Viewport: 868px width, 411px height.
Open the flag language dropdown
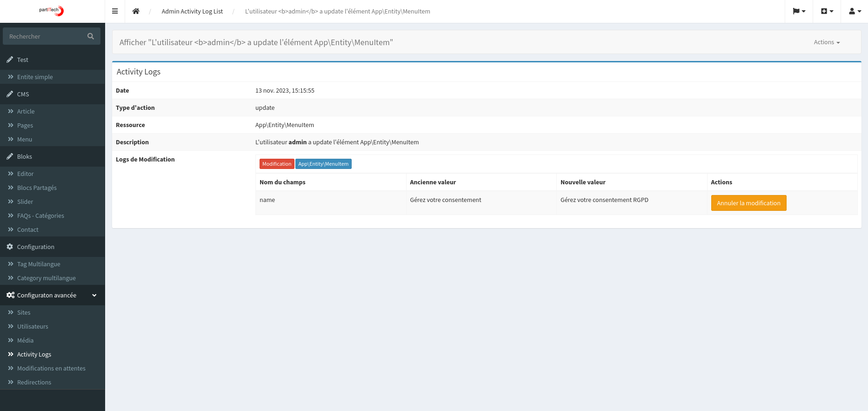pos(799,11)
